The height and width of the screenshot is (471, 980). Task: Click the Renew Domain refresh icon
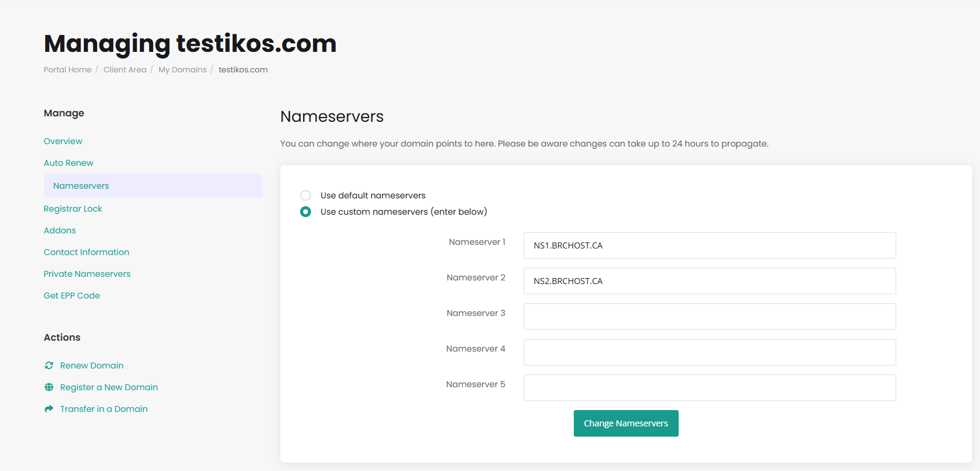(49, 365)
